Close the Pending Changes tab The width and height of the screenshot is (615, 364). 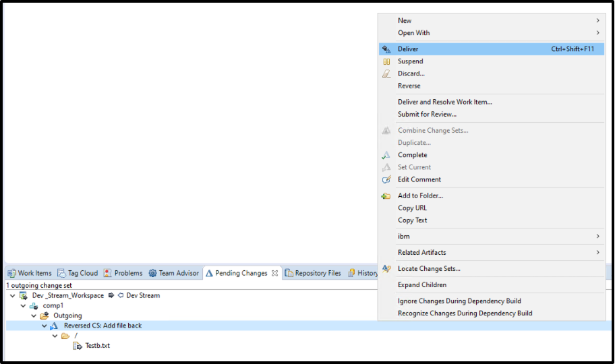[274, 273]
